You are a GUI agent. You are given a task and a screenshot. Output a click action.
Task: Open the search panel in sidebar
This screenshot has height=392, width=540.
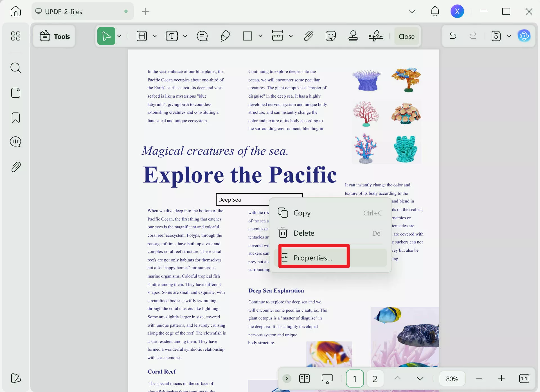[15, 68]
